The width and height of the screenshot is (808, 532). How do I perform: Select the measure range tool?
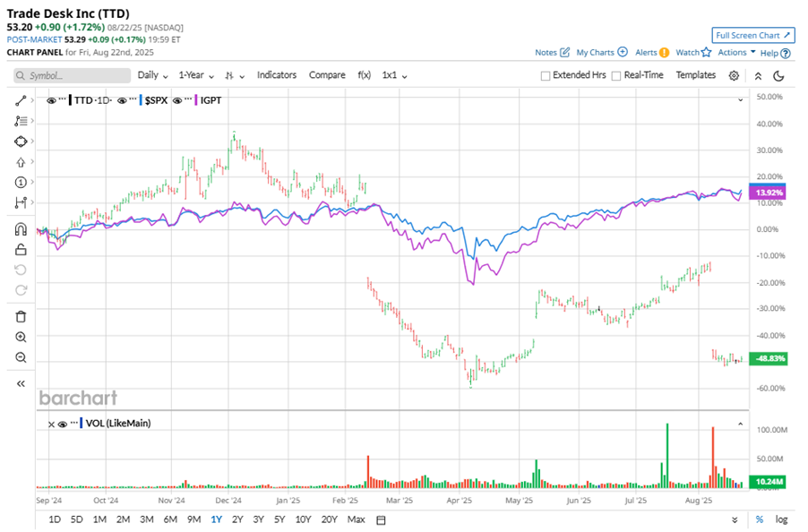click(x=21, y=202)
